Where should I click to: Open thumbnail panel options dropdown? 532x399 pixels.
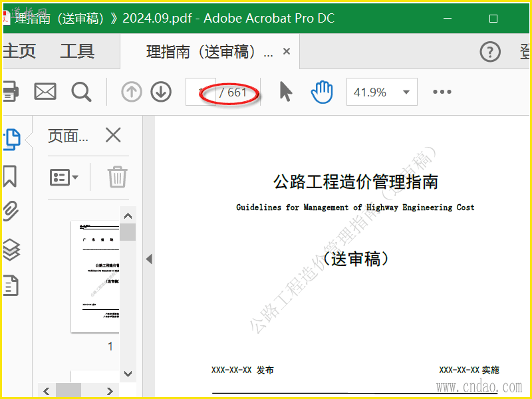click(x=64, y=177)
